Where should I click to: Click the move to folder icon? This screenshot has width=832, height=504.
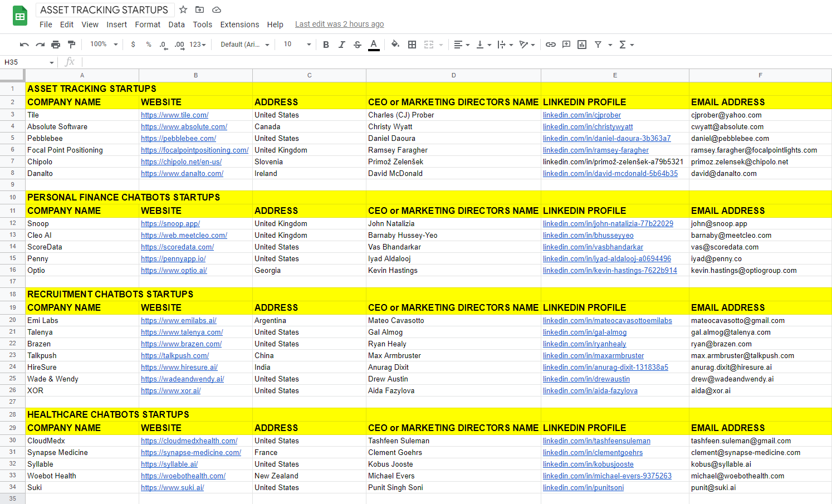199,9
